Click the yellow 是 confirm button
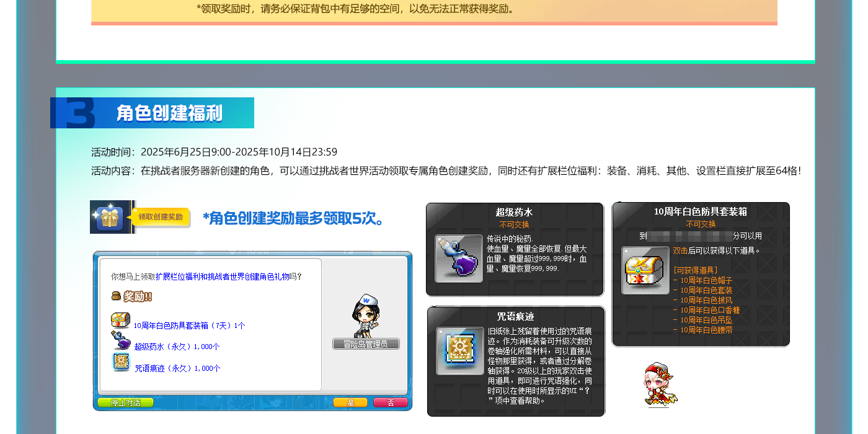This screenshot has height=434, width=868. [x=350, y=402]
